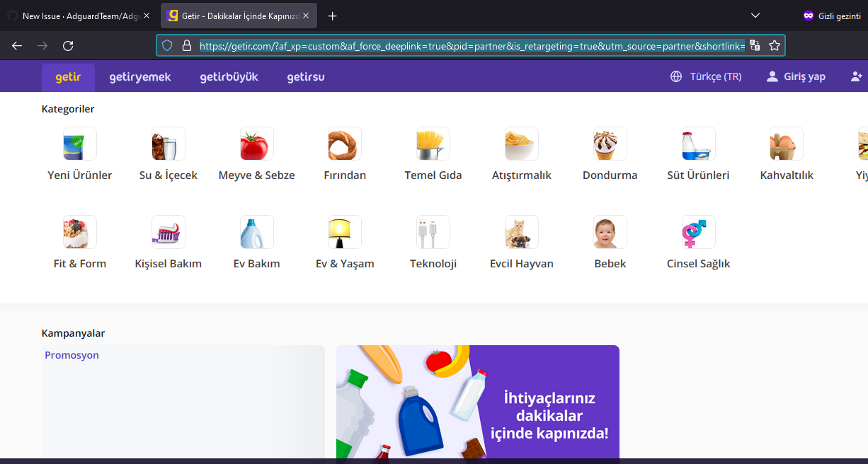Click the Fırından simit icon
This screenshot has height=464, width=868.
(x=345, y=144)
